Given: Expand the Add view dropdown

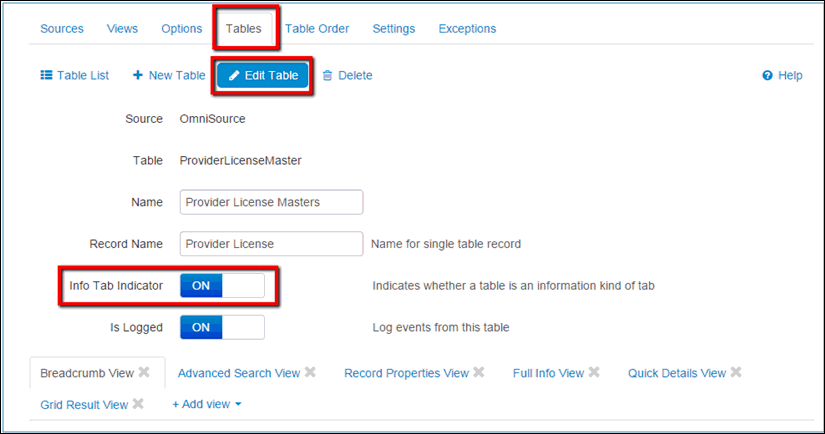Looking at the screenshot, I should pyautogui.click(x=207, y=404).
